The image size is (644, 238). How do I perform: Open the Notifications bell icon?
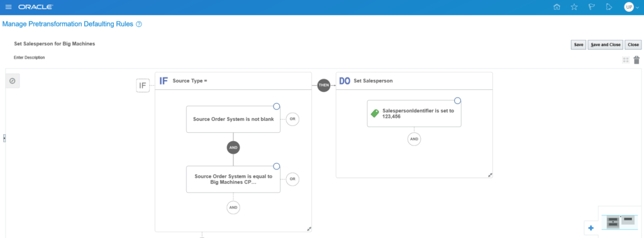pyautogui.click(x=609, y=7)
